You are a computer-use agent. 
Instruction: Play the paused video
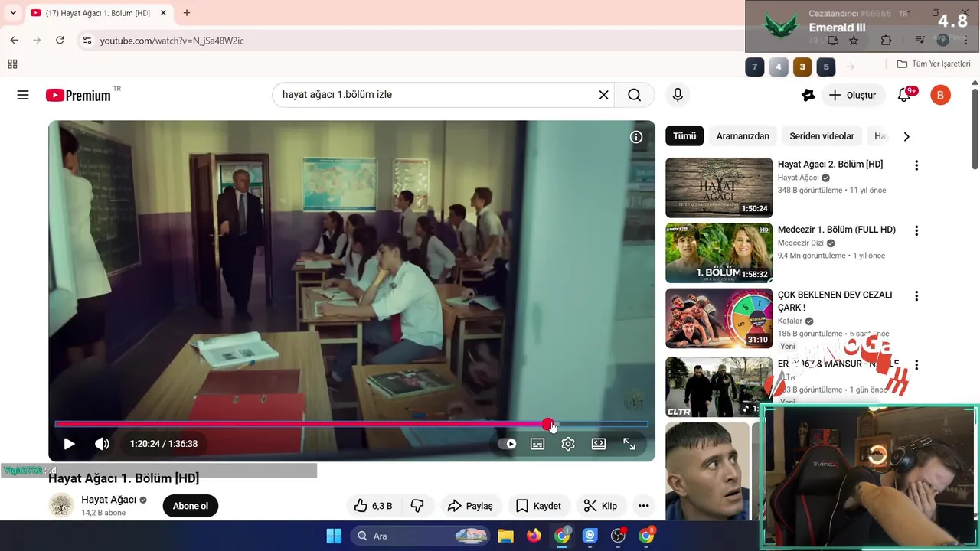(69, 444)
